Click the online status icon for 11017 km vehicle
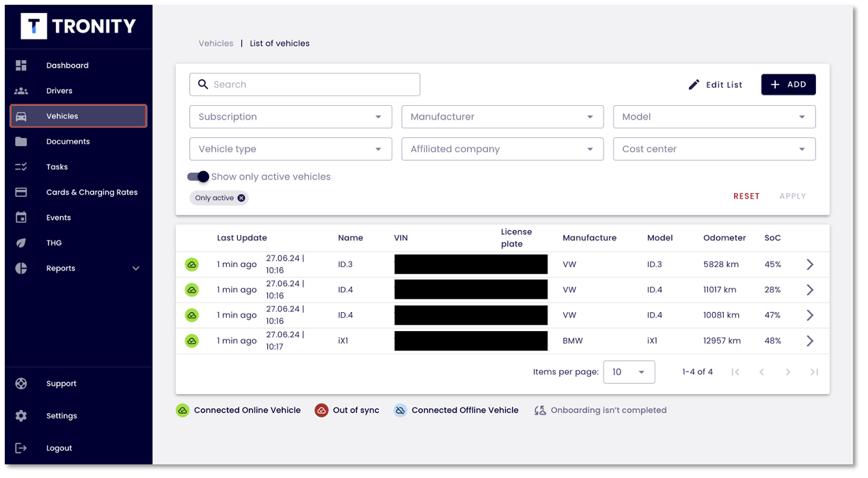This screenshot has width=868, height=478. 192,290
